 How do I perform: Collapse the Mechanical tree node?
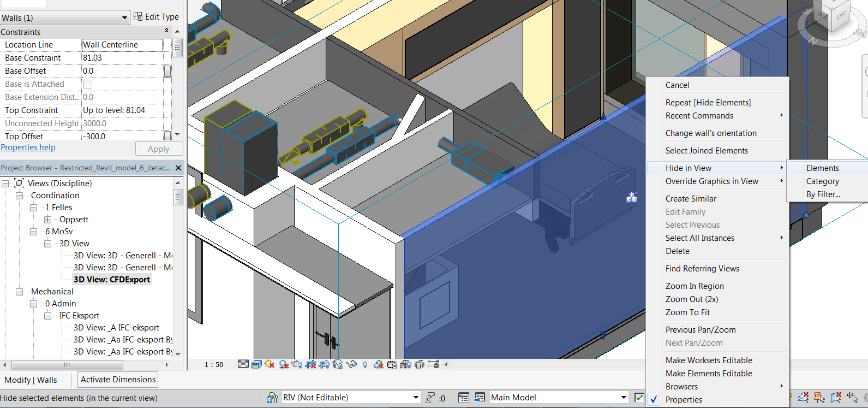[x=20, y=292]
